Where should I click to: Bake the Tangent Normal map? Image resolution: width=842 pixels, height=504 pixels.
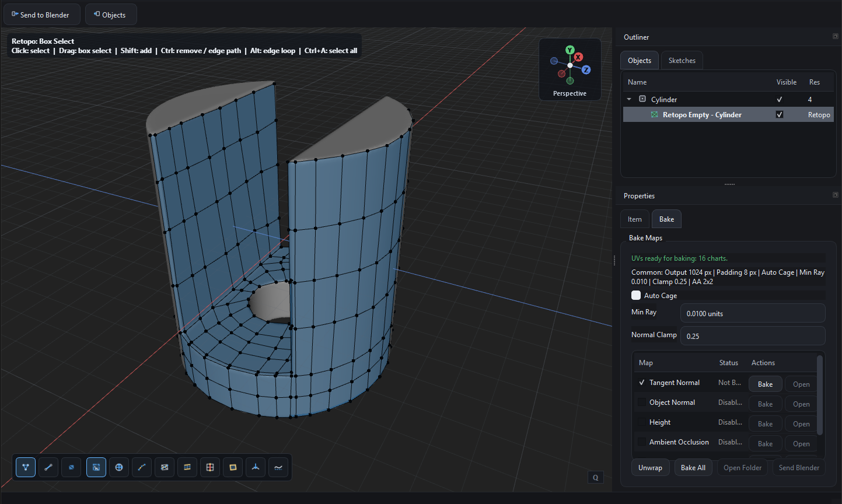(766, 384)
